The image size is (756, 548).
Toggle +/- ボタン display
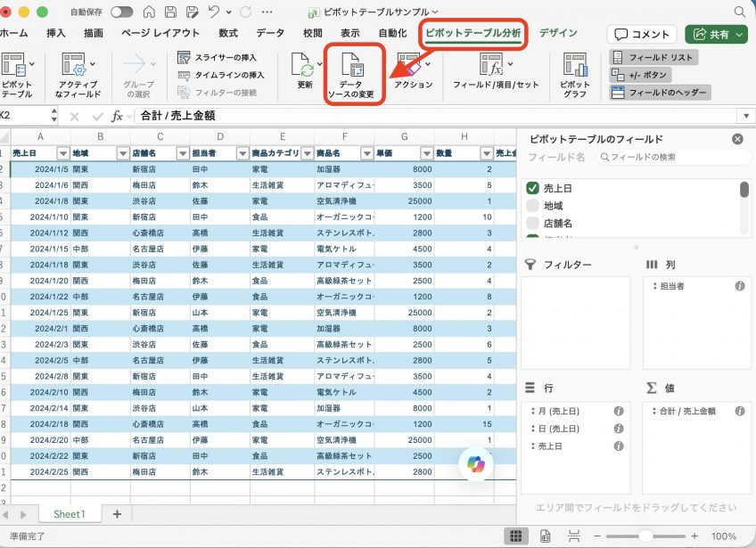click(x=640, y=75)
